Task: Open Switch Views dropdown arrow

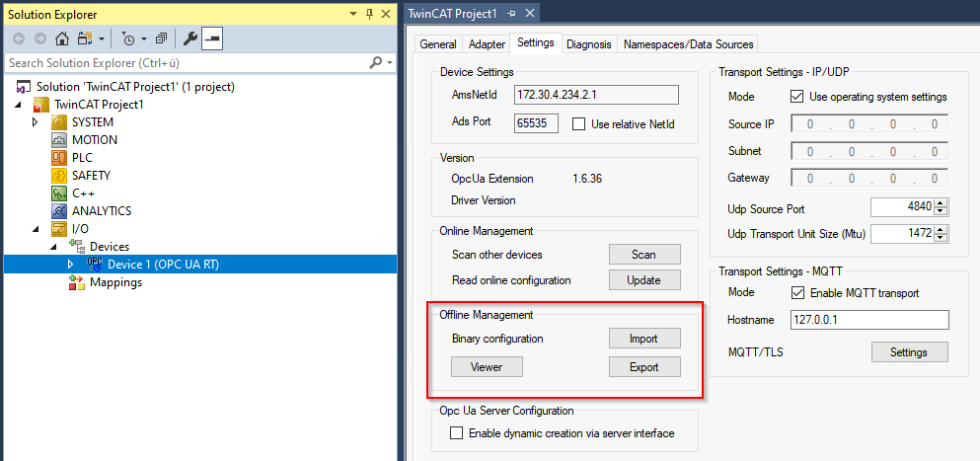Action: pyautogui.click(x=102, y=39)
